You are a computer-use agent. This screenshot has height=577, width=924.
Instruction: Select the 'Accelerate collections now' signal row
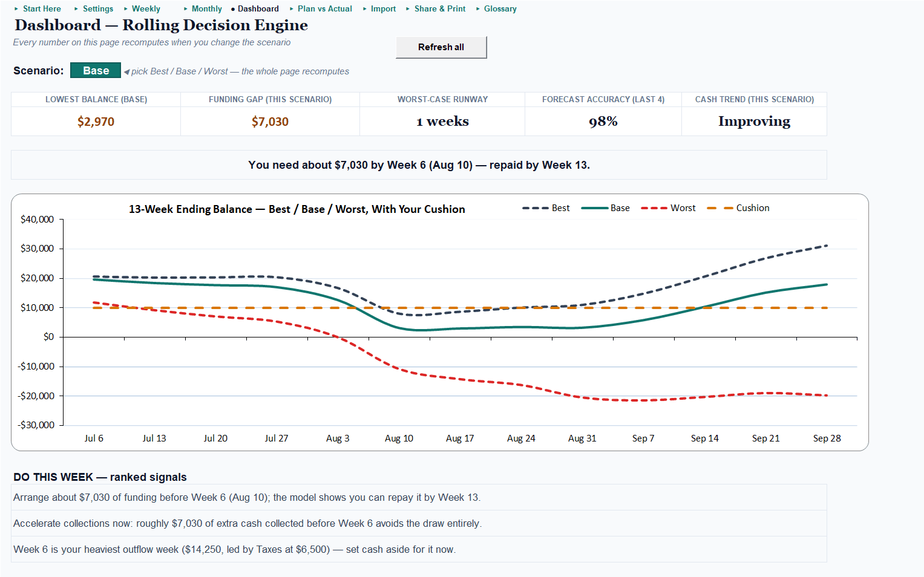(x=419, y=523)
